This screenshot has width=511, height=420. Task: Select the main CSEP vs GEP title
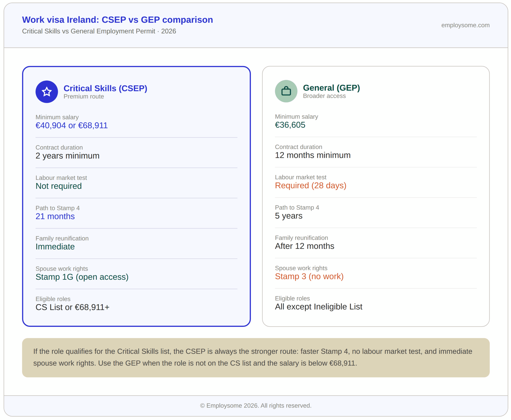117,20
